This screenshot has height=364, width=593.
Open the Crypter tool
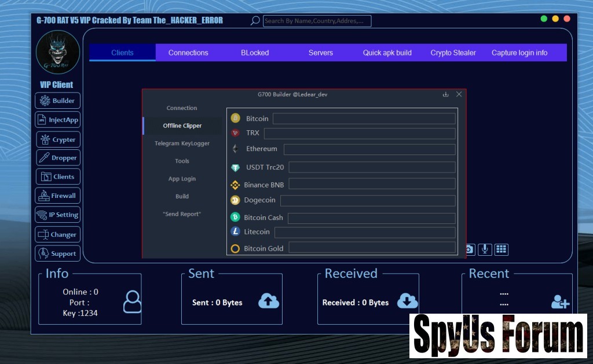pyautogui.click(x=58, y=139)
